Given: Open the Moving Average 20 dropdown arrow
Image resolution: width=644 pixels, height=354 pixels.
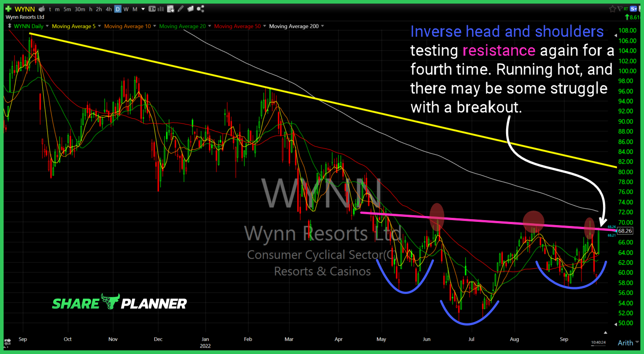Looking at the screenshot, I should click(209, 26).
